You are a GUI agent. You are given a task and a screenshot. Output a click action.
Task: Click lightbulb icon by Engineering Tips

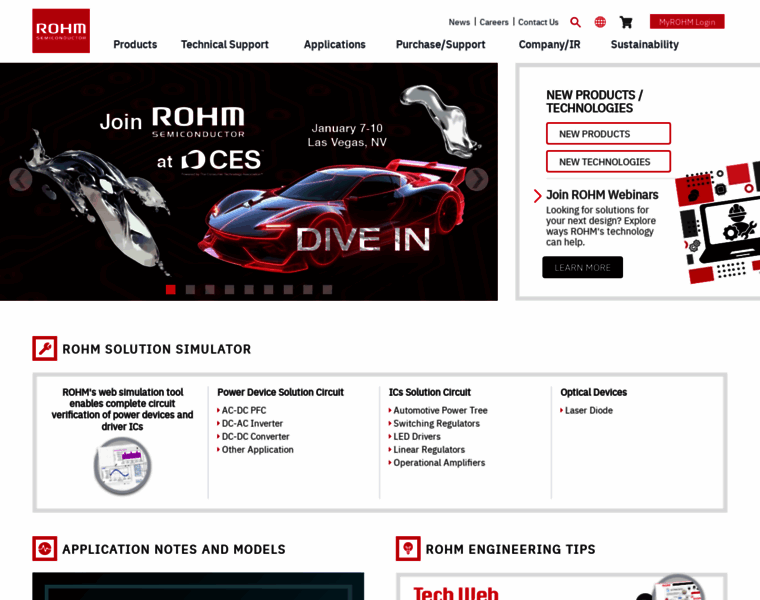408,549
